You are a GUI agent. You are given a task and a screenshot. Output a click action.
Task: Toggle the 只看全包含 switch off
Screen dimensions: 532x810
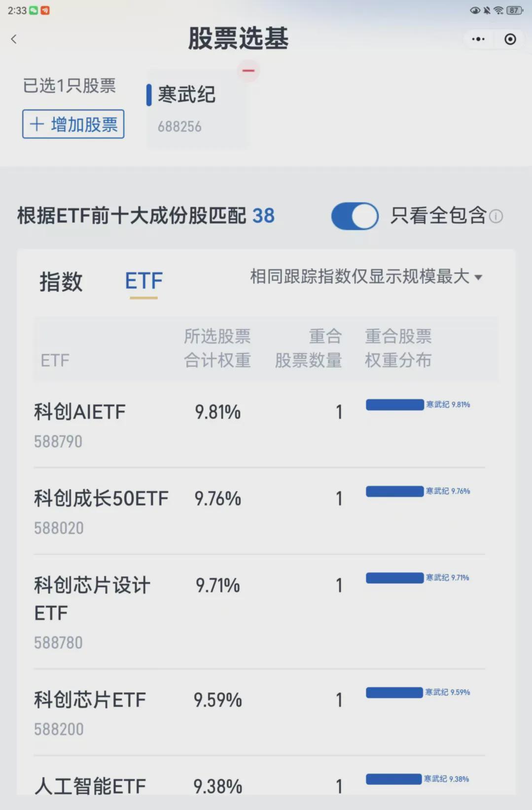(x=355, y=216)
